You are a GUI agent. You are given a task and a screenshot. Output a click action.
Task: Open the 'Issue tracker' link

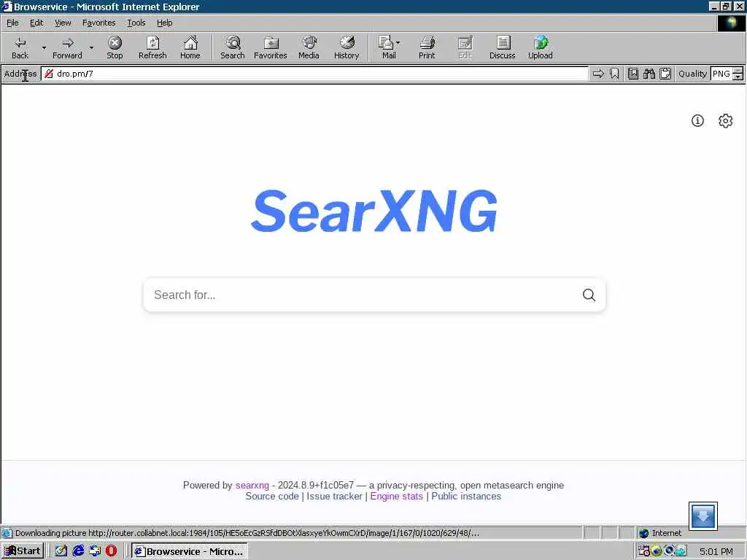[x=334, y=496]
